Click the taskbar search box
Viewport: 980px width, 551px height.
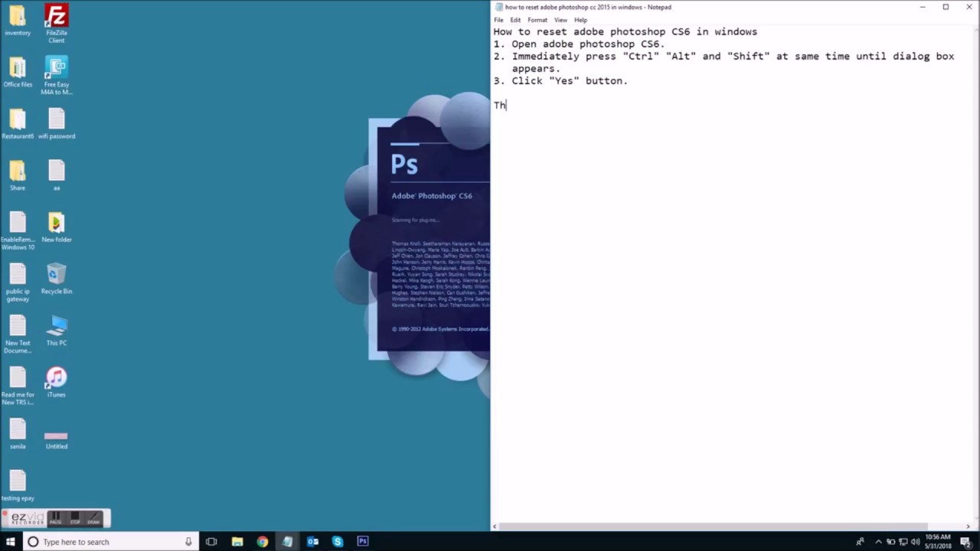click(x=109, y=542)
